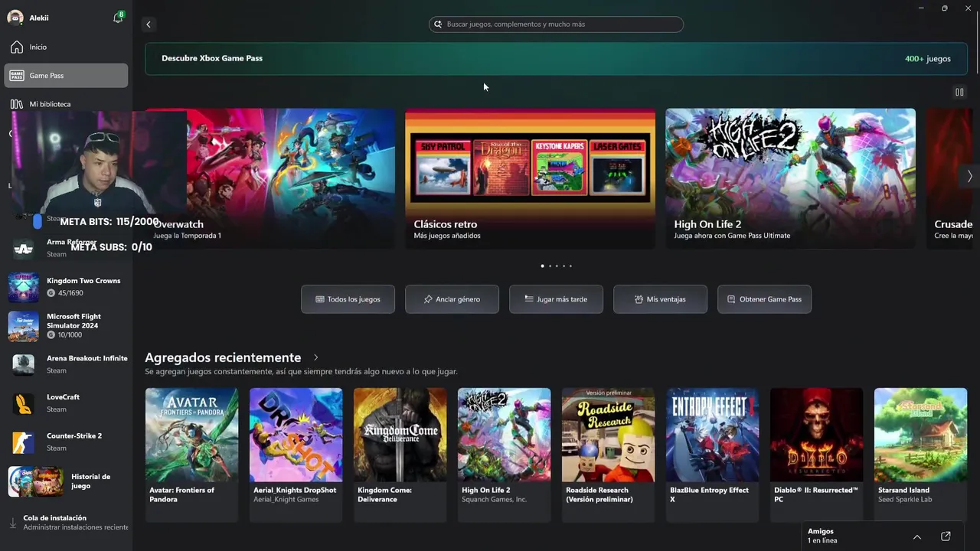980x551 pixels.
Task: Open Microsoft Flight Simulator 2024 icon
Action: [x=23, y=326]
